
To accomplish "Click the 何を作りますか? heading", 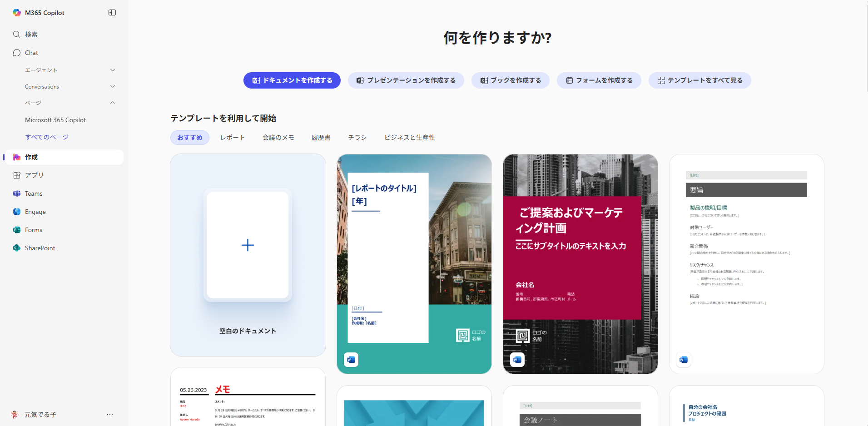I will (x=497, y=38).
